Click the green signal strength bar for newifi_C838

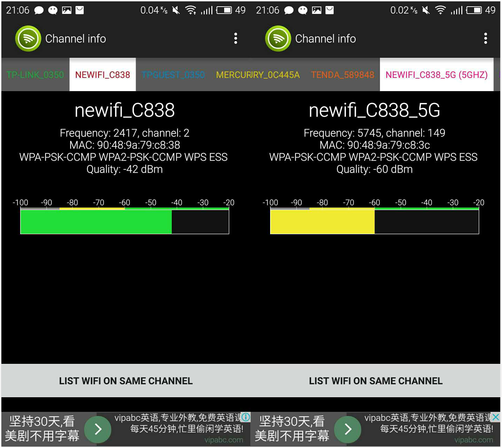[x=96, y=222]
